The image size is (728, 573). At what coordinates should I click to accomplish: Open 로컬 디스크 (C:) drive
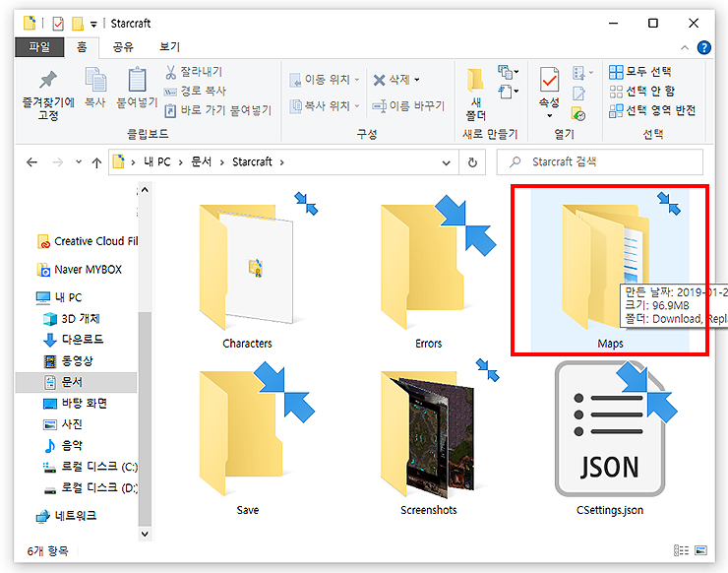pos(91,467)
